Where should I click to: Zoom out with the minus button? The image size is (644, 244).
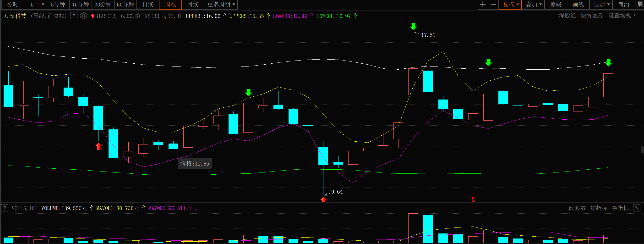click(493, 5)
